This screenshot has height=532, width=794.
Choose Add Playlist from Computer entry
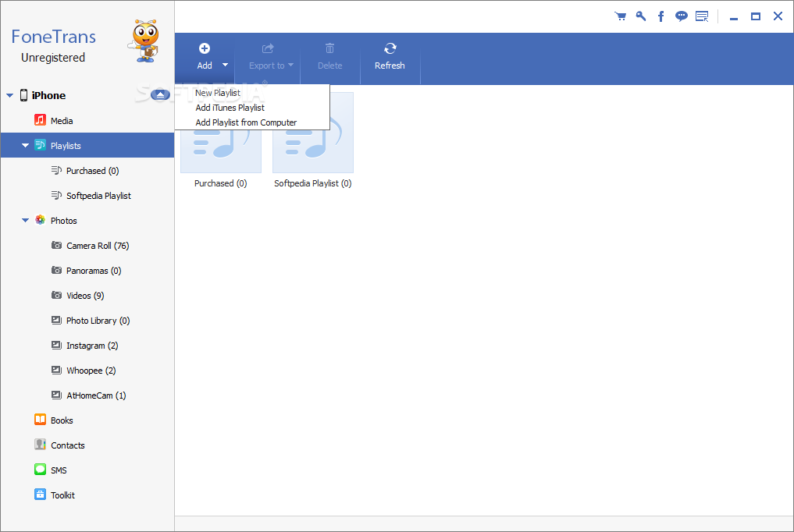(246, 122)
